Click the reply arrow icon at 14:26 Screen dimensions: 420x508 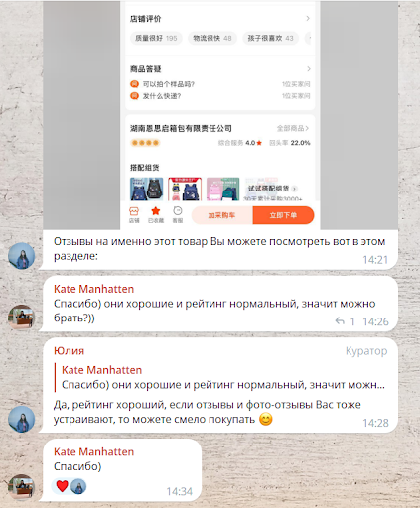coord(340,320)
